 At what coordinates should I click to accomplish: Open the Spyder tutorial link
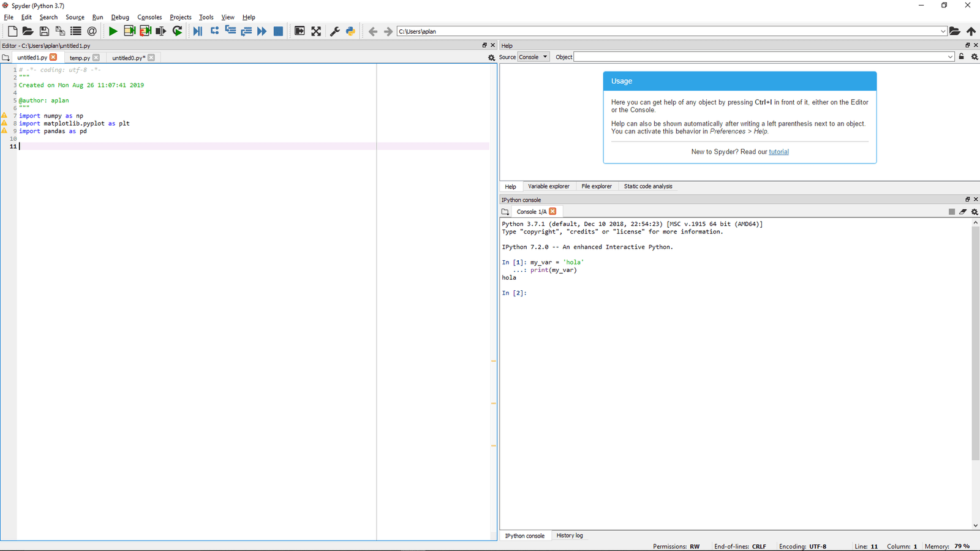tap(778, 151)
